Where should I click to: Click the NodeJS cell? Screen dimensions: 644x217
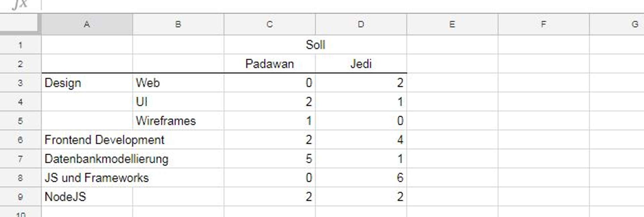point(87,197)
